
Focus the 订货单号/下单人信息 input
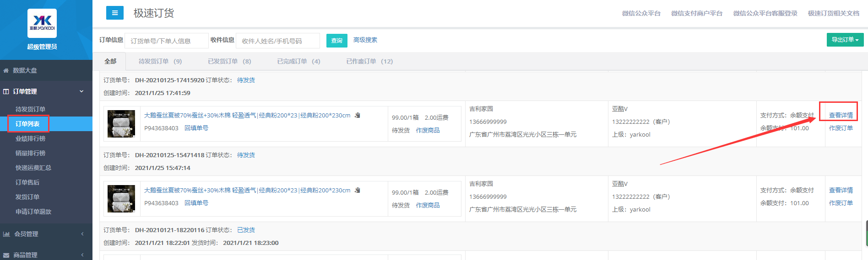tap(167, 41)
